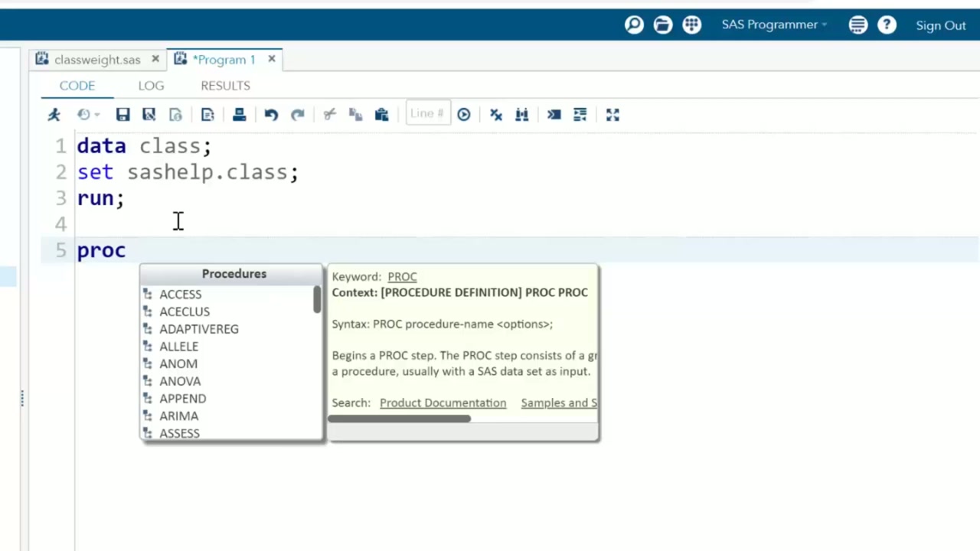Click the go-to-line arrow icon
980x551 pixels.
(464, 115)
